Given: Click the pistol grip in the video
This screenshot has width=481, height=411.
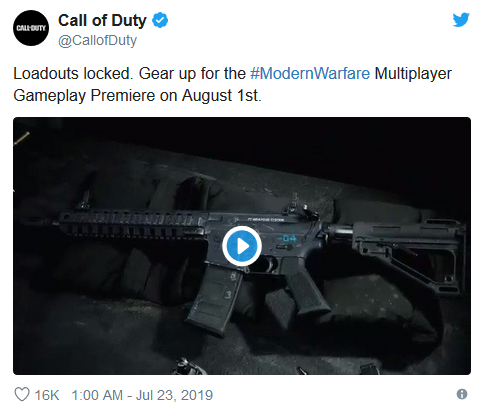Looking at the screenshot, I should point(305,287).
